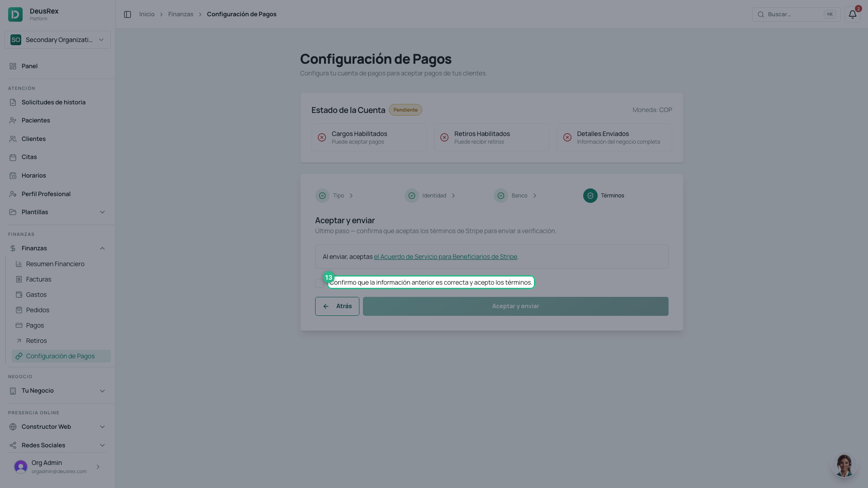Expand the Tu Negocio section
Image resolution: width=868 pixels, height=488 pixels.
tap(57, 391)
